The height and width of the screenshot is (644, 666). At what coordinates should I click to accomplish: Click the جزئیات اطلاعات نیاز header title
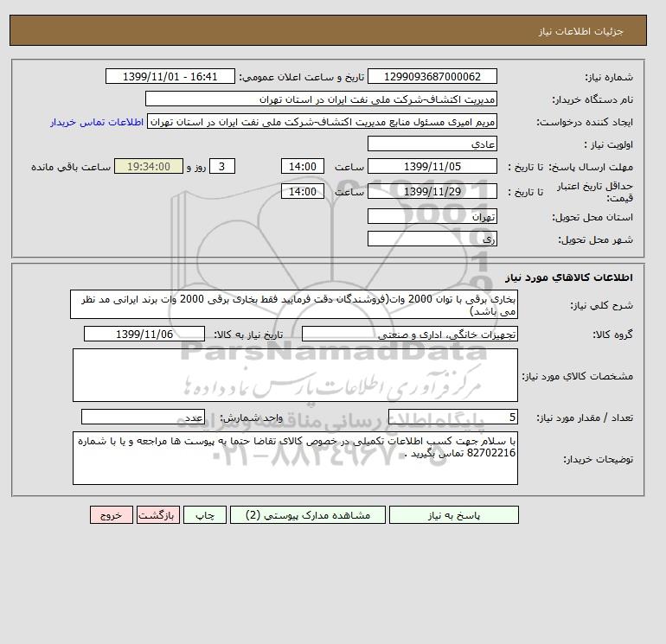click(x=580, y=32)
